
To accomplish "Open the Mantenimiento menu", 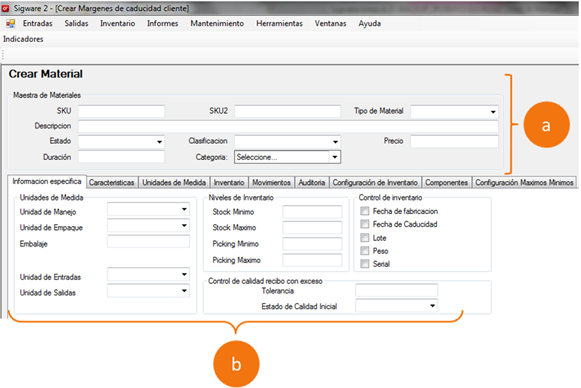I will (217, 23).
